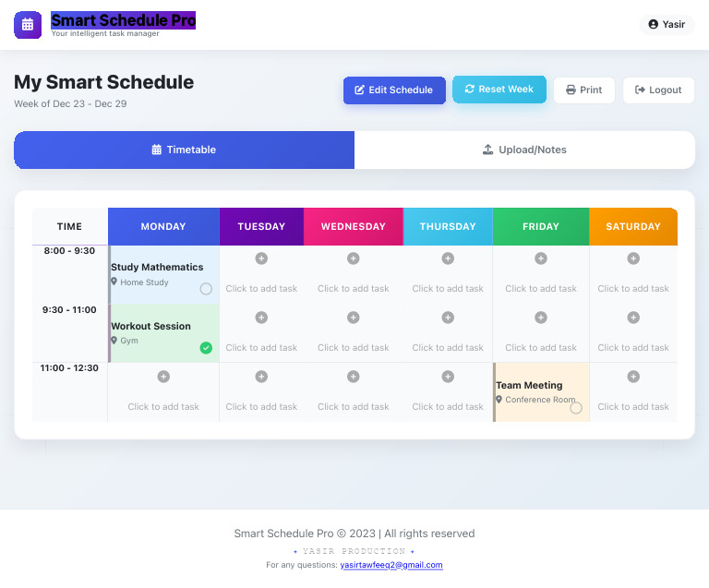Uncheck the completed Workout Session task
Viewport: 709px width, 588px height.
206,348
